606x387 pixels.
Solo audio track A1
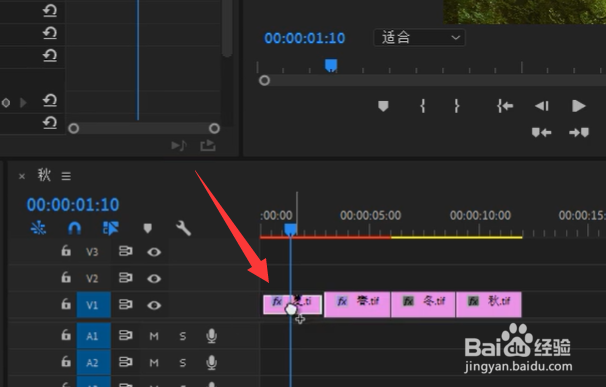(182, 336)
